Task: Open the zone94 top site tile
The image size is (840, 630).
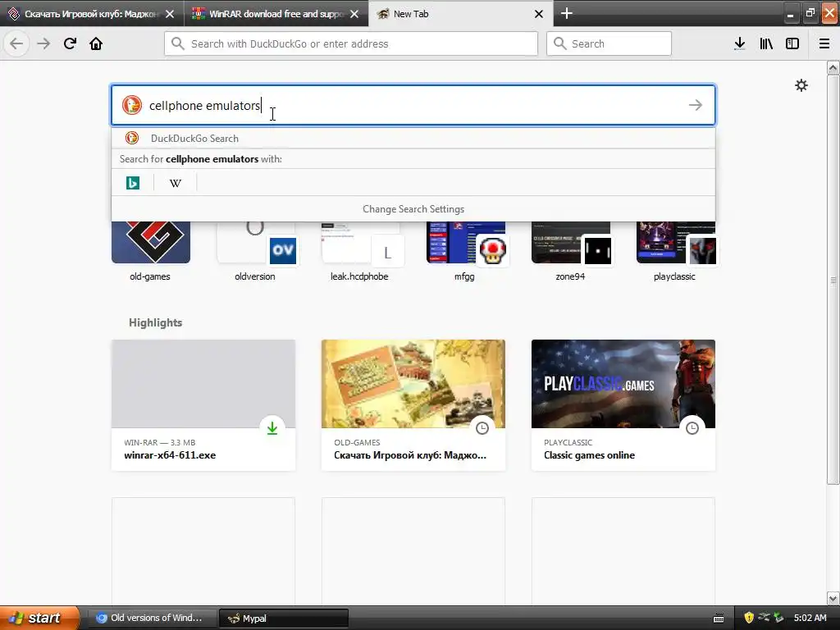Action: pyautogui.click(x=571, y=251)
